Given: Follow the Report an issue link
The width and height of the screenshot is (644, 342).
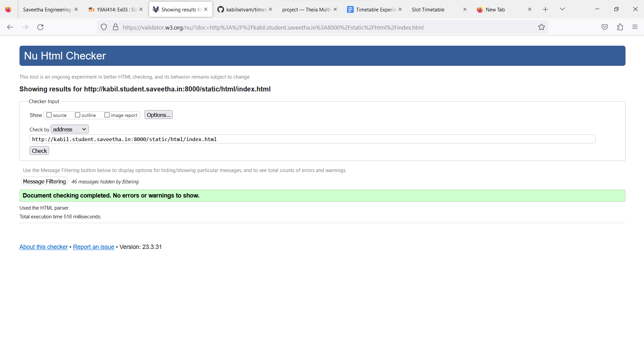Looking at the screenshot, I should pyautogui.click(x=94, y=247).
